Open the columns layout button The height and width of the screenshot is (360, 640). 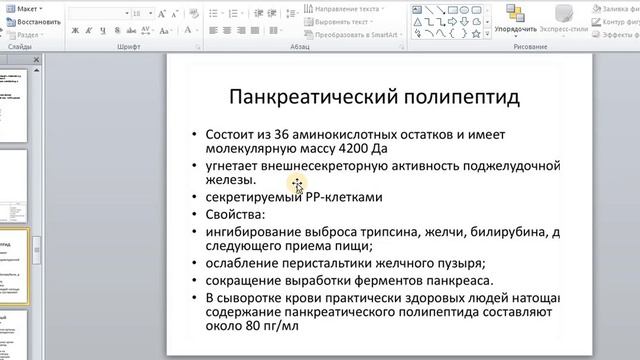pos(276,31)
